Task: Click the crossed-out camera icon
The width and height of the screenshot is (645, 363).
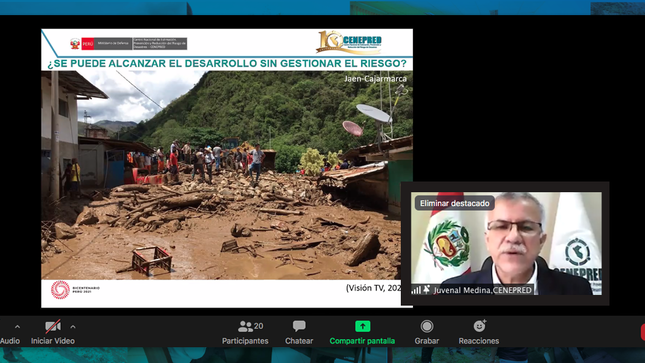Action: 53,326
